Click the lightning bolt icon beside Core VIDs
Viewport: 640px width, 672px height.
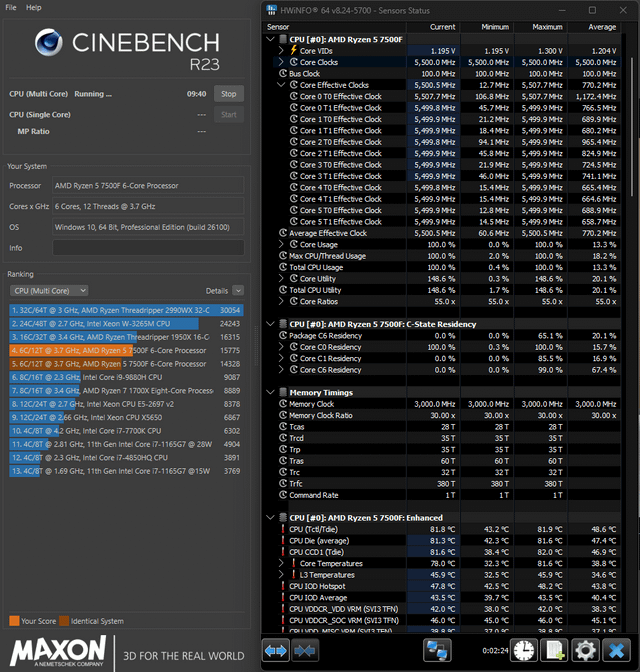click(294, 51)
